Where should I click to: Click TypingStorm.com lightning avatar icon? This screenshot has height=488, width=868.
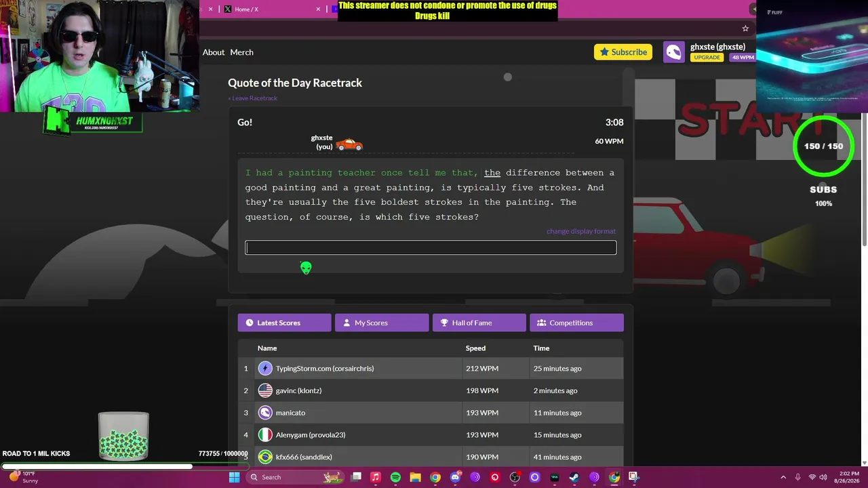[x=265, y=368]
